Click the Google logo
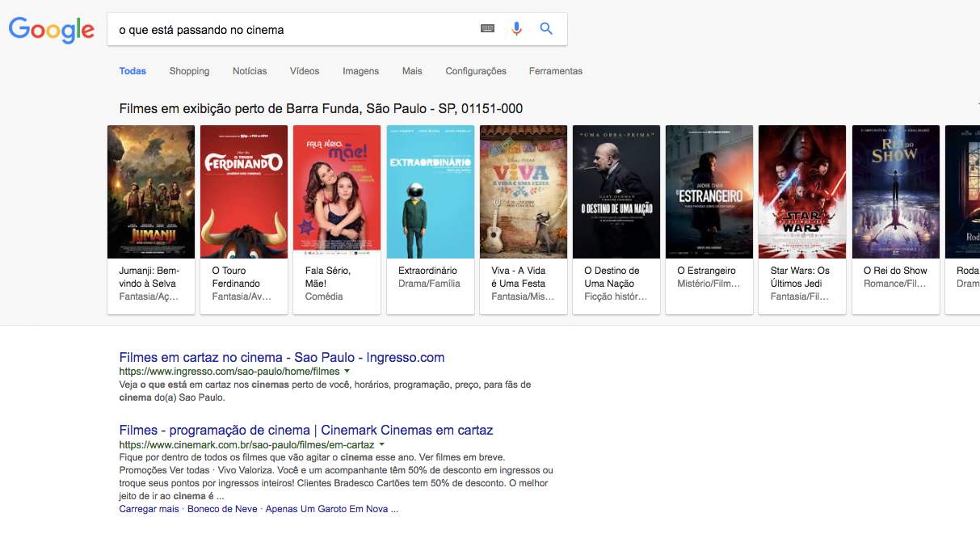980x534 pixels. tap(52, 30)
